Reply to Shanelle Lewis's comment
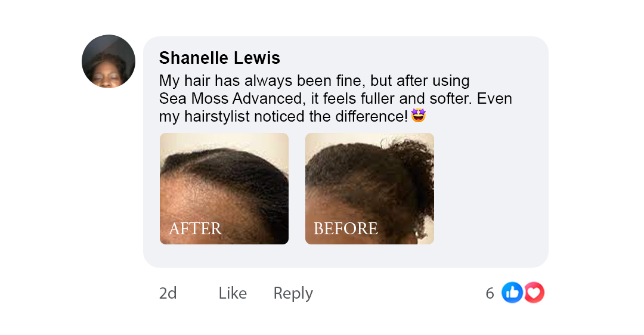The height and width of the screenshot is (335, 644). [293, 293]
